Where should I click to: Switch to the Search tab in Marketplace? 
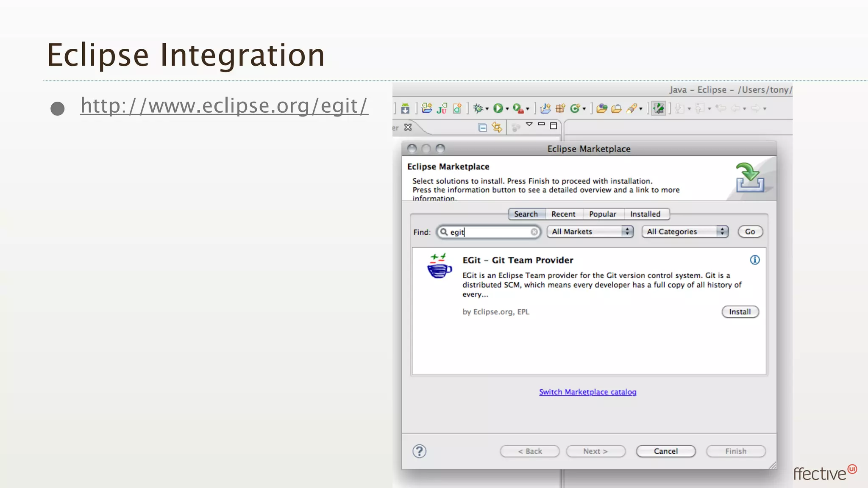(x=526, y=214)
